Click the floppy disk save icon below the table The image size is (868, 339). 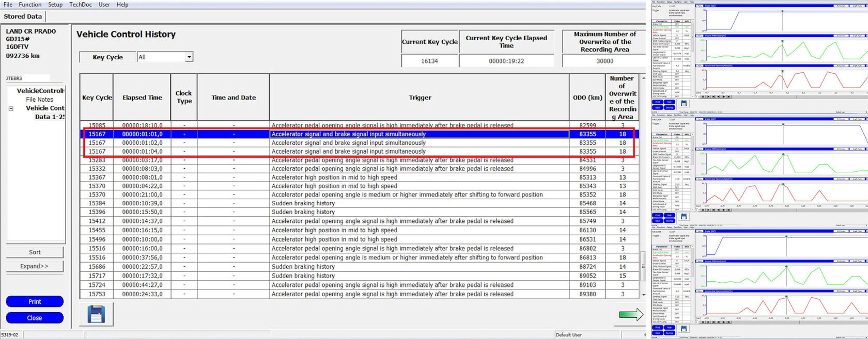coord(96,314)
